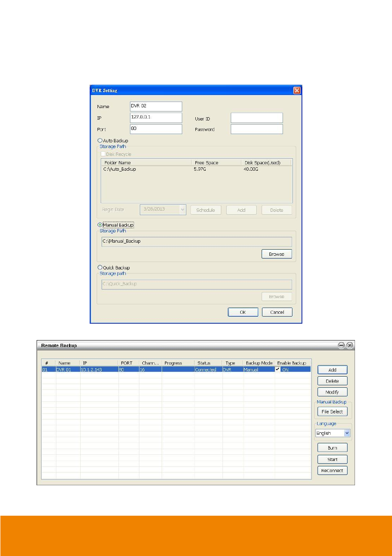The image size is (392, 556).
Task: Click Delete button in Auto Backup section
Action: 277,210
